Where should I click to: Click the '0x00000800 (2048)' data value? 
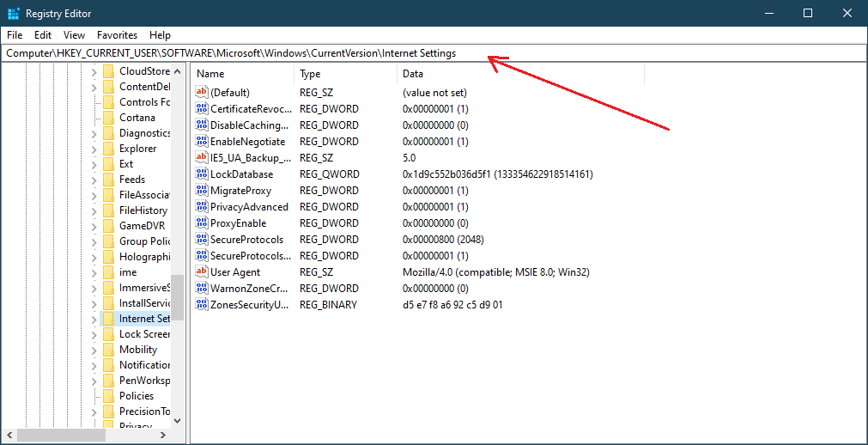[443, 240]
